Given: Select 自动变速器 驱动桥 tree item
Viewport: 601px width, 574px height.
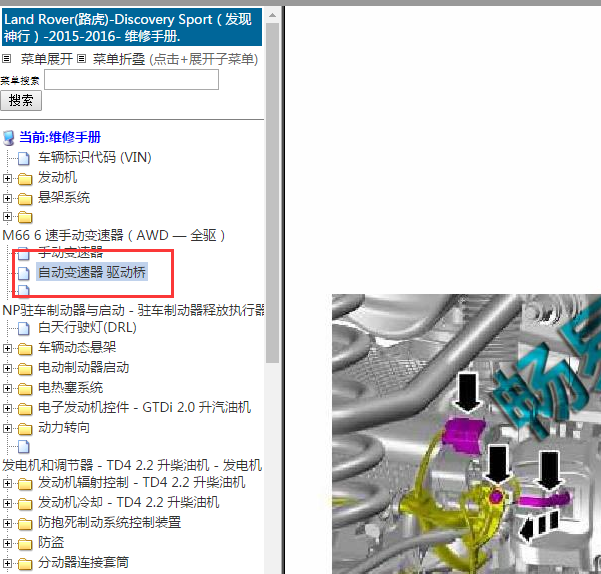Looking at the screenshot, I should click(92, 272).
